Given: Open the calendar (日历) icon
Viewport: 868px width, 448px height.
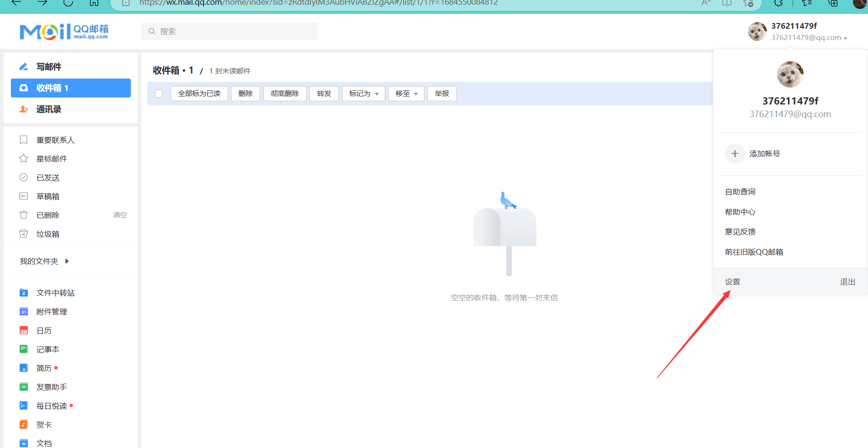Looking at the screenshot, I should tap(24, 330).
